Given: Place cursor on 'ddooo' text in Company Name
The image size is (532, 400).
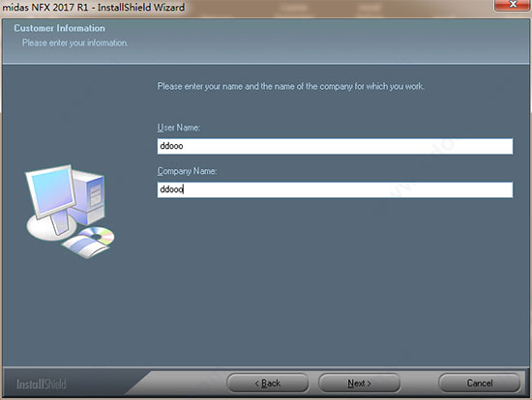Looking at the screenshot, I should (x=171, y=189).
